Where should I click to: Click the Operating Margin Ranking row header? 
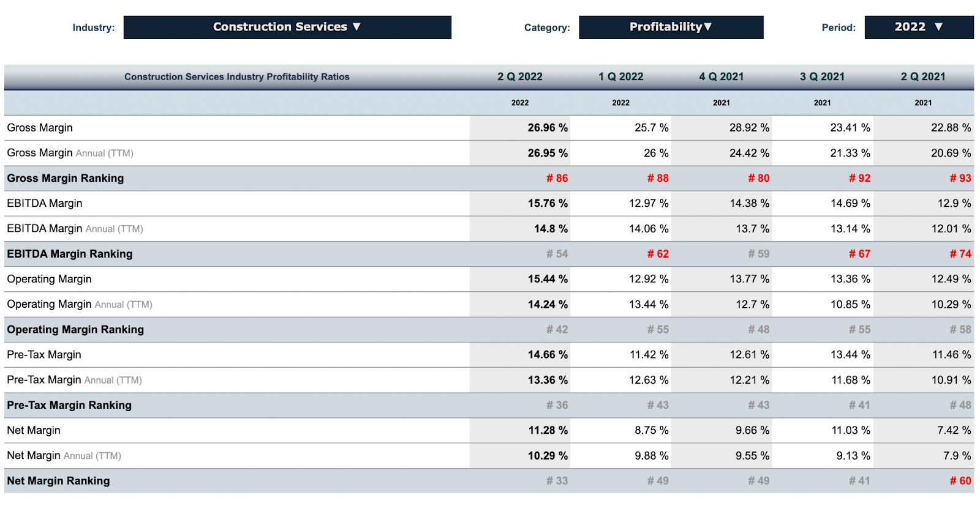tap(75, 329)
